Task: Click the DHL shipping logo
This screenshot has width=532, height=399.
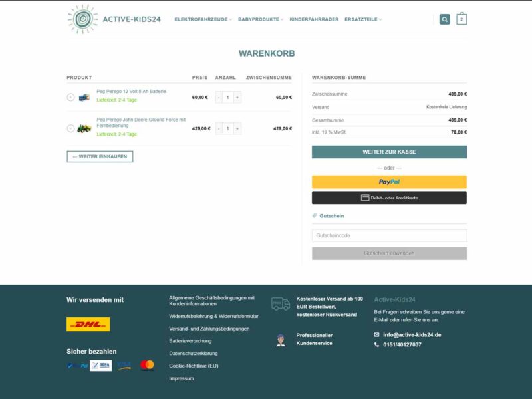Action: click(88, 325)
